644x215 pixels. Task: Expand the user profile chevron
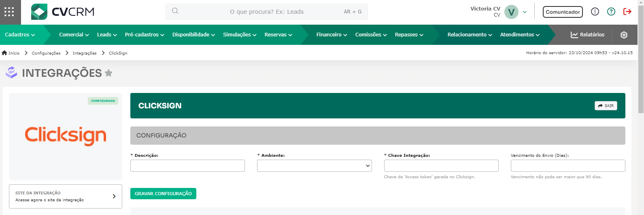tap(525, 12)
